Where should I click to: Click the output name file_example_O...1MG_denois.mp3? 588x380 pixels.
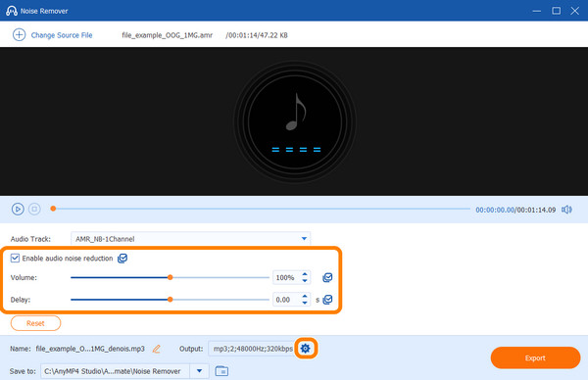[90, 349]
